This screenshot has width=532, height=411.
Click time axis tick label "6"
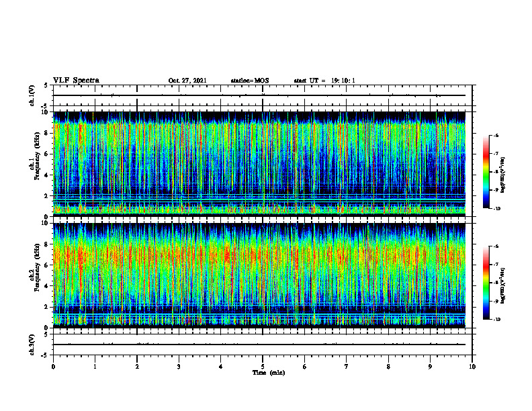(x=305, y=367)
